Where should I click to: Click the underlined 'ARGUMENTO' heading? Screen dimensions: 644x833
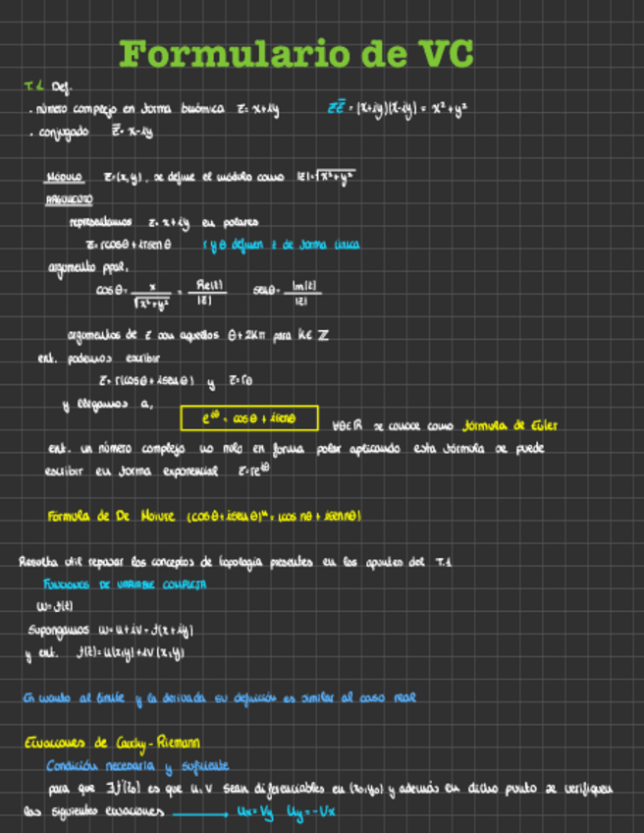(x=69, y=199)
